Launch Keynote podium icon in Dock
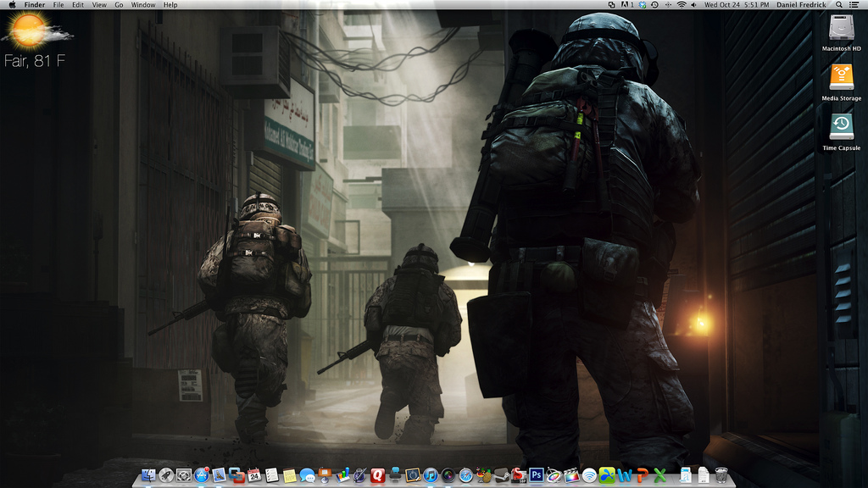 pos(325,474)
